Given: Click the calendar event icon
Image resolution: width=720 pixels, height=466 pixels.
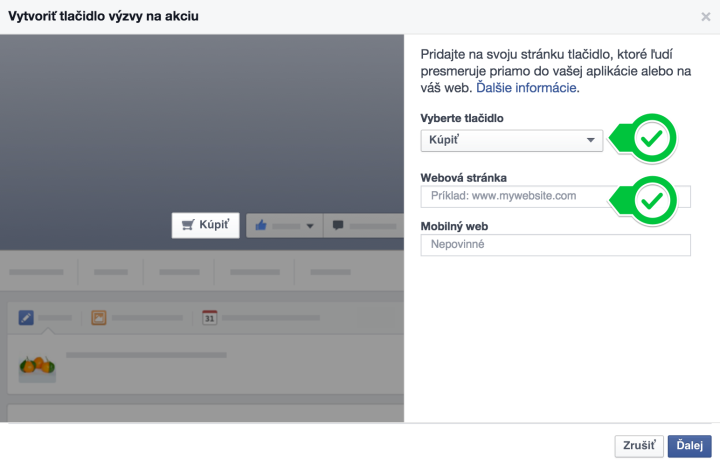Looking at the screenshot, I should [x=209, y=317].
